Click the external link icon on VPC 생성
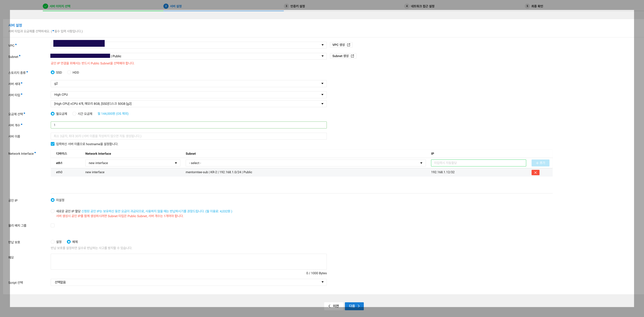This screenshot has height=317, width=644. tap(348, 45)
